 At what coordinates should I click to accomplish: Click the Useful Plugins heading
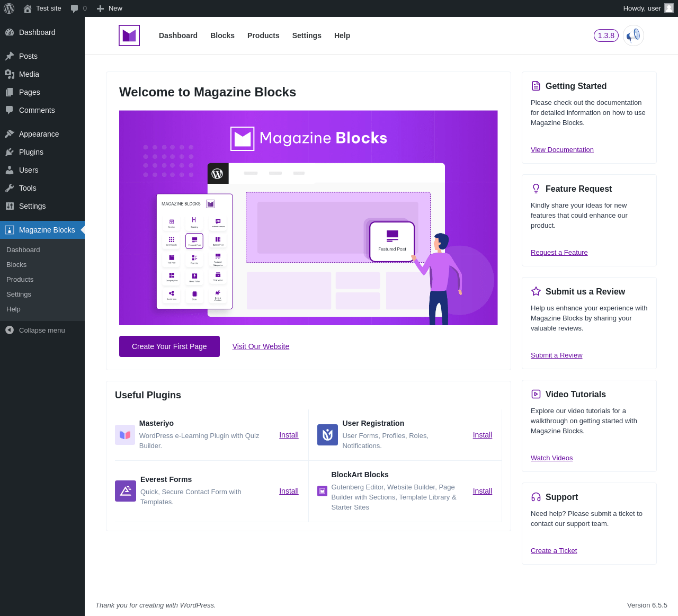coord(148,395)
